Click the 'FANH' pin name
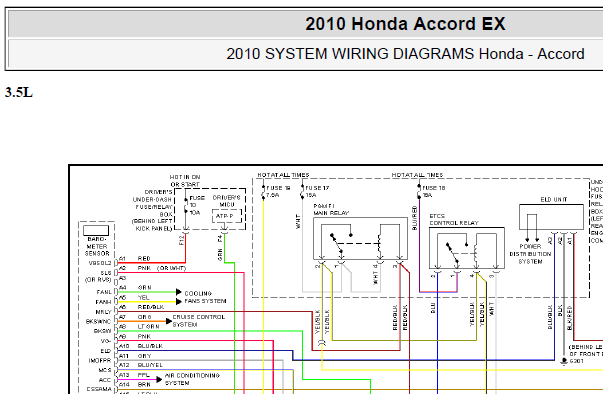The image size is (603, 394). [x=103, y=302]
